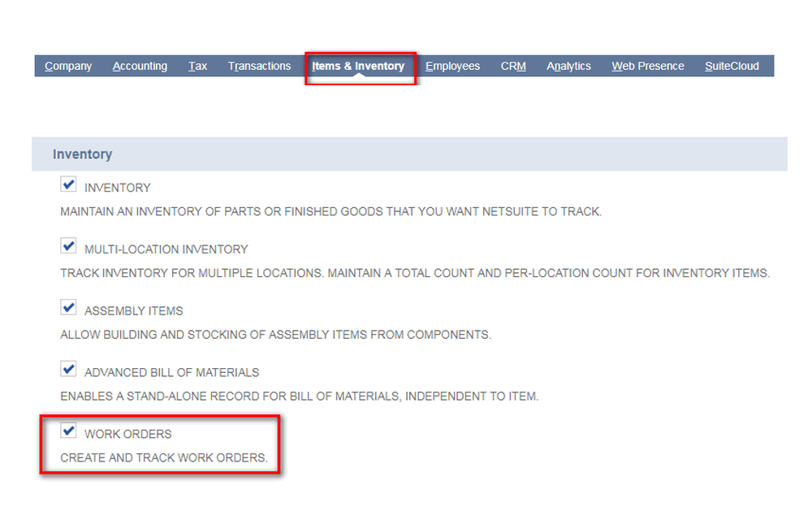Image resolution: width=812 pixels, height=507 pixels.
Task: Disable the WORK ORDERS feature
Action: pos(68,431)
